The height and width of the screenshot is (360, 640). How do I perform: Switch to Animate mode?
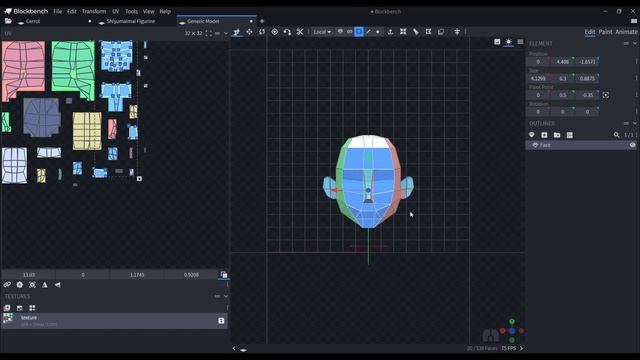tap(626, 32)
